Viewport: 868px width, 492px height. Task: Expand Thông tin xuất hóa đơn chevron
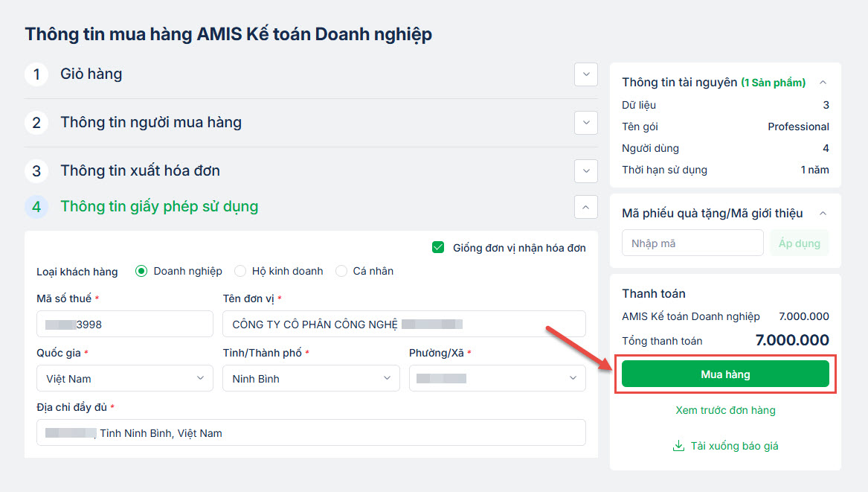[x=586, y=170]
